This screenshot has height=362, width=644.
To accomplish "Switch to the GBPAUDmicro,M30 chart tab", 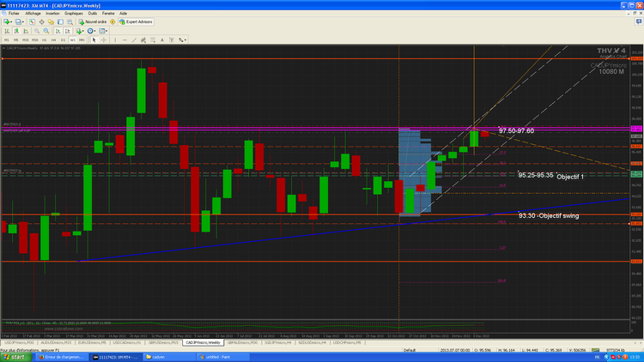I will pos(242,342).
